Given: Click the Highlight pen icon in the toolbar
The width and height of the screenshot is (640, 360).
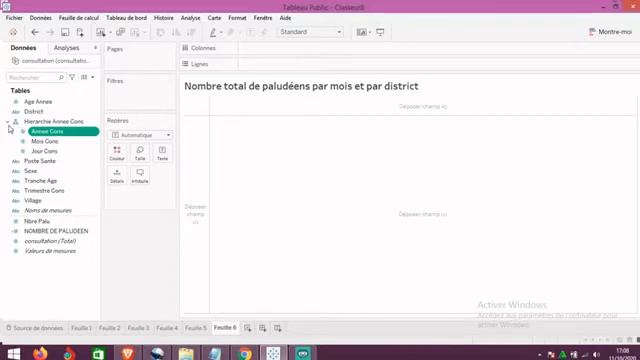Looking at the screenshot, I should pyautogui.click(x=213, y=32).
